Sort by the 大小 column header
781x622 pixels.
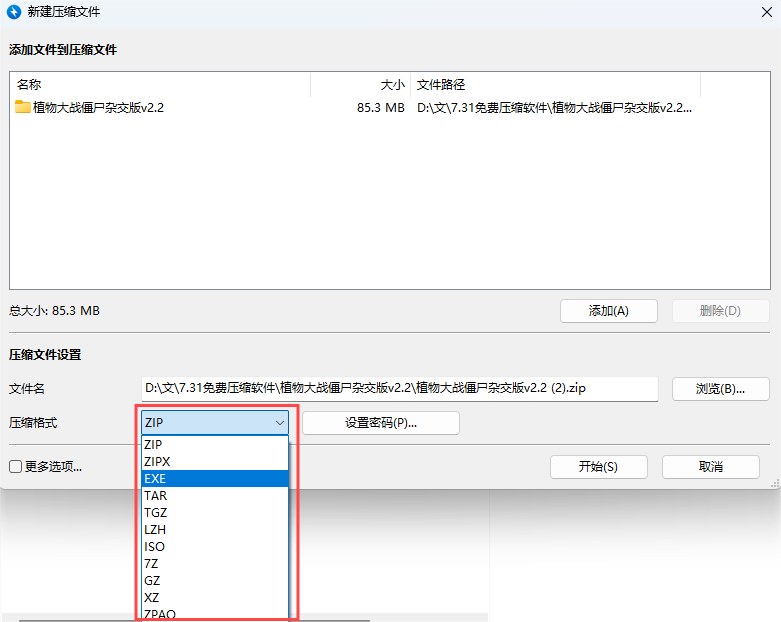click(x=361, y=85)
